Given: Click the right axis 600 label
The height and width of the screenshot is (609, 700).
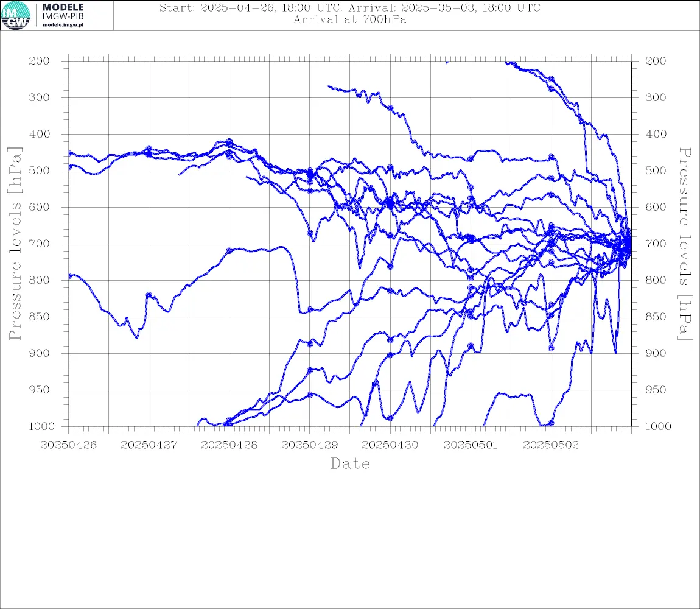Looking at the screenshot, I should (x=656, y=207).
